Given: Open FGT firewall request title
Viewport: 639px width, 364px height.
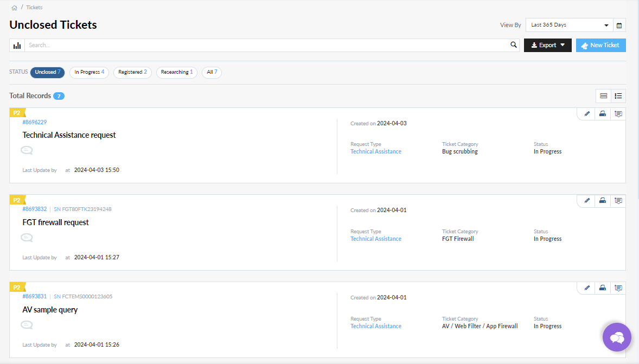Looking at the screenshot, I should 55,222.
